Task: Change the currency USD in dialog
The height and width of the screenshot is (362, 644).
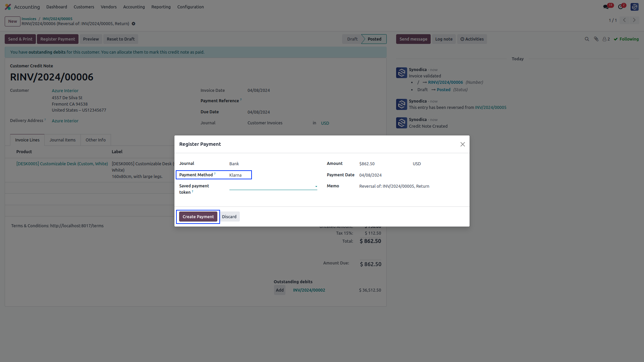Action: click(417, 164)
